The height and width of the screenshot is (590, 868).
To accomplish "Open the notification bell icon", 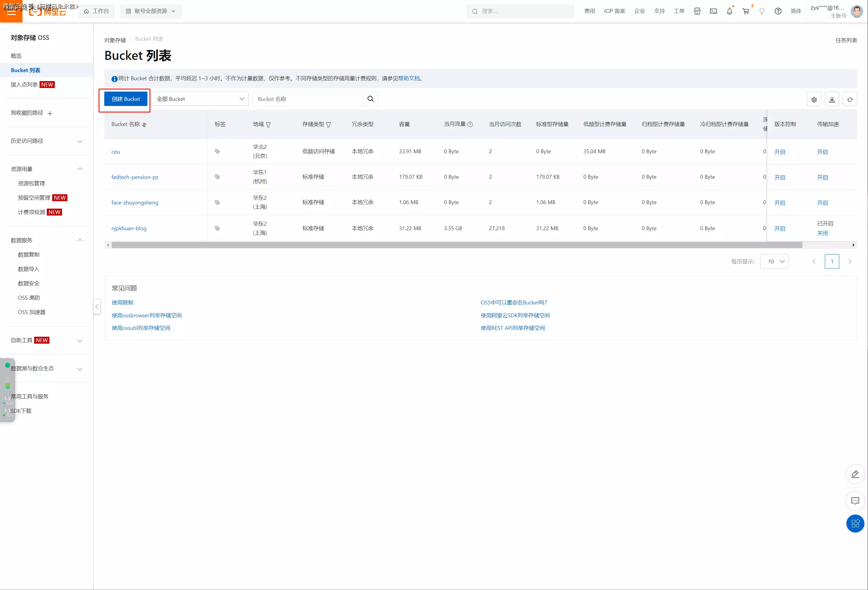I will (730, 11).
